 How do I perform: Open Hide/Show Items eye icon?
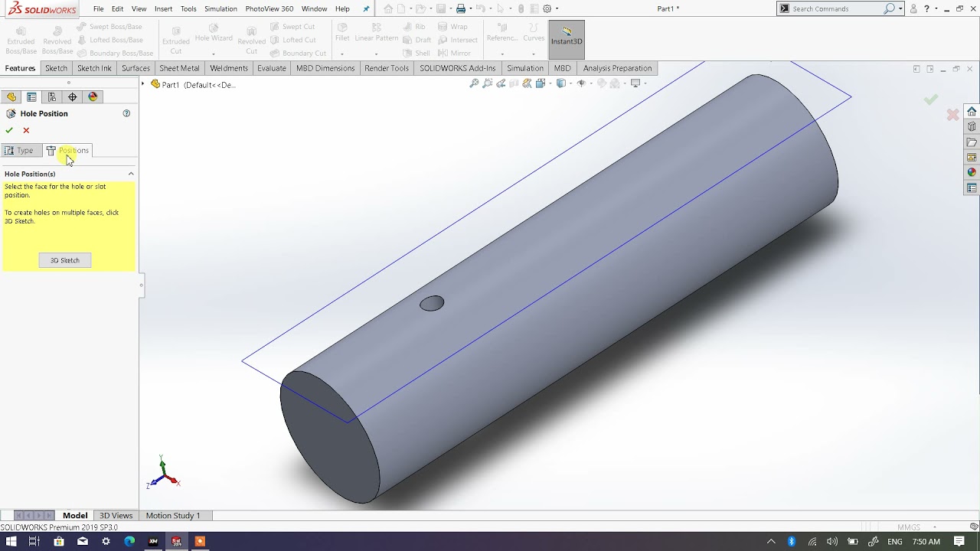click(581, 83)
